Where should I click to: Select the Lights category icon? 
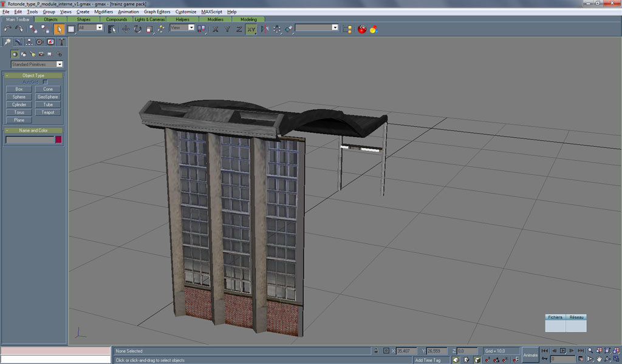32,54
